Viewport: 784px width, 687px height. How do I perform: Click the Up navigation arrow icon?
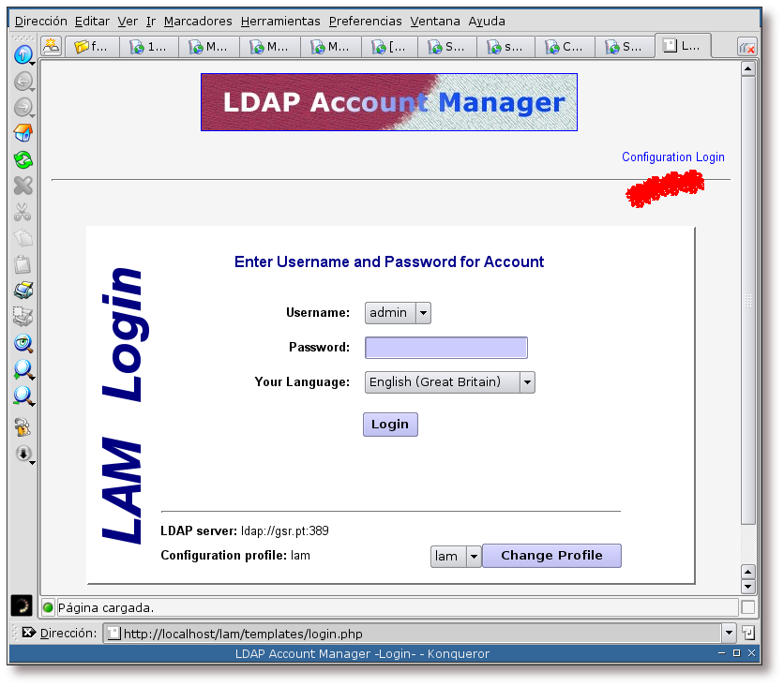[23, 54]
